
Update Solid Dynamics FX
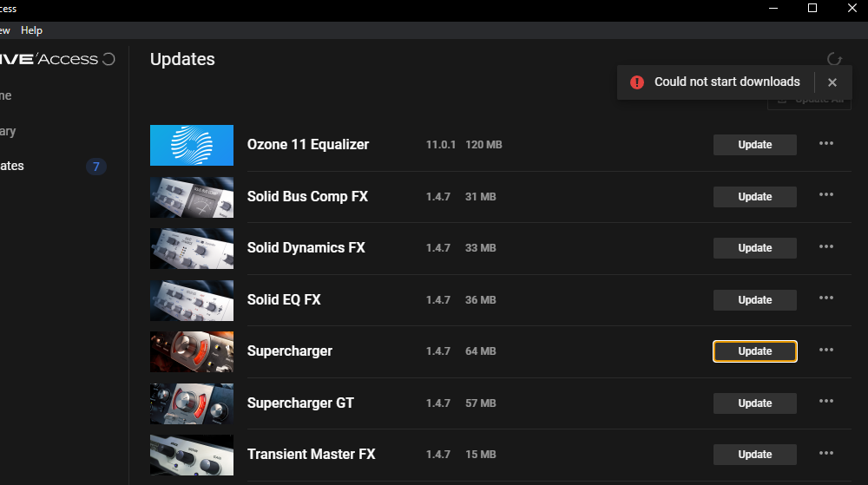[x=754, y=248]
